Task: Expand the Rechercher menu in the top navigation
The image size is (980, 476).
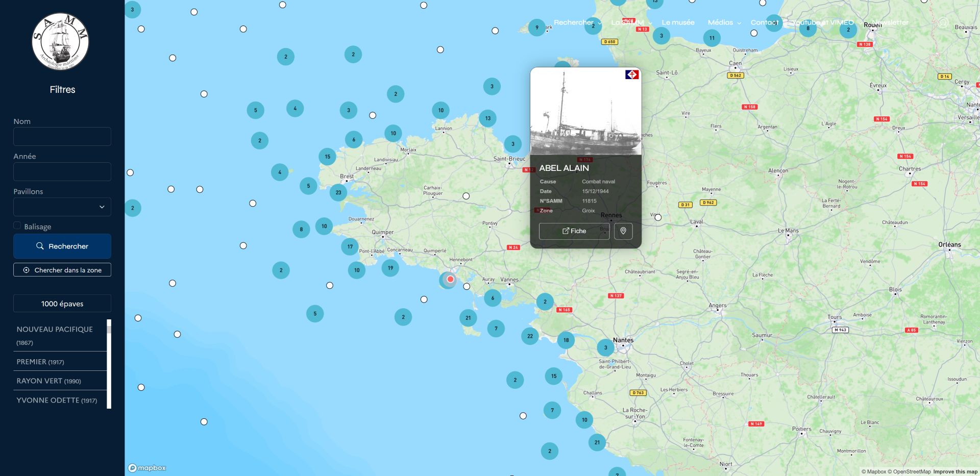Action: (x=577, y=22)
